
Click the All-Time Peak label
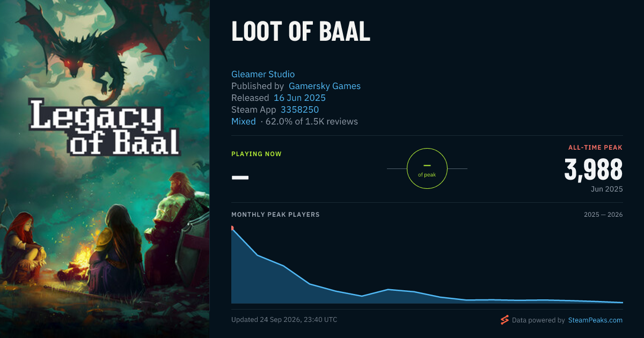[596, 147]
